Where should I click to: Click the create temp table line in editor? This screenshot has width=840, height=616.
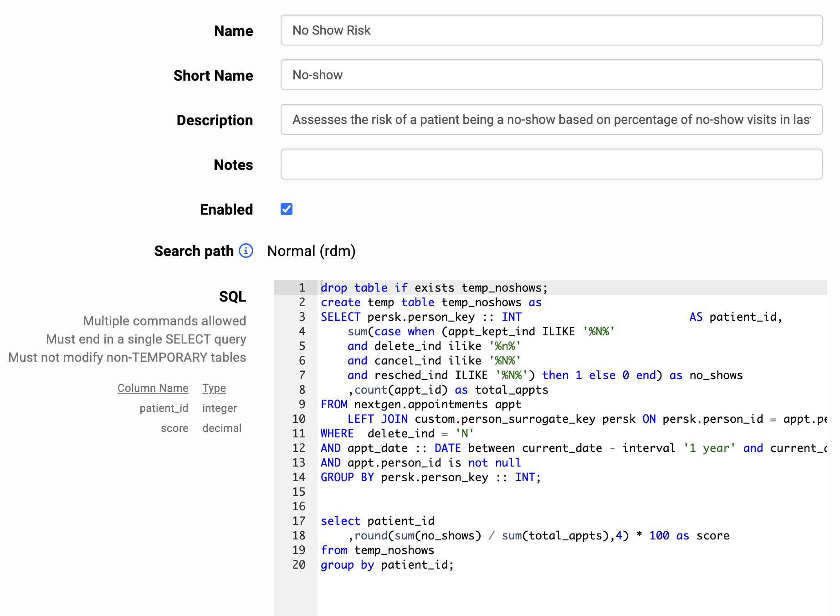tap(430, 302)
